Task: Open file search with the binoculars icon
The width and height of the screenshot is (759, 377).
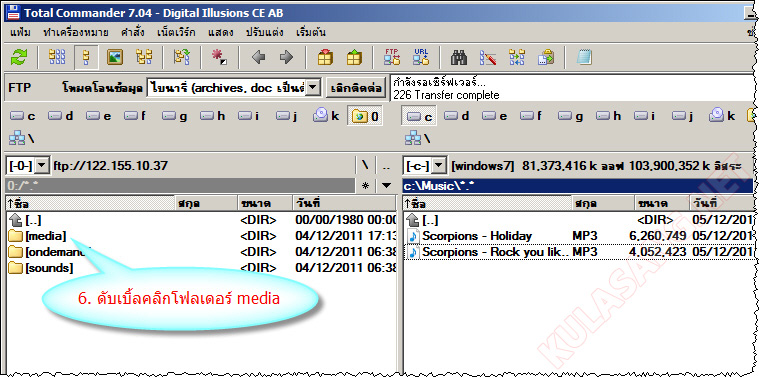Action: 459,58
